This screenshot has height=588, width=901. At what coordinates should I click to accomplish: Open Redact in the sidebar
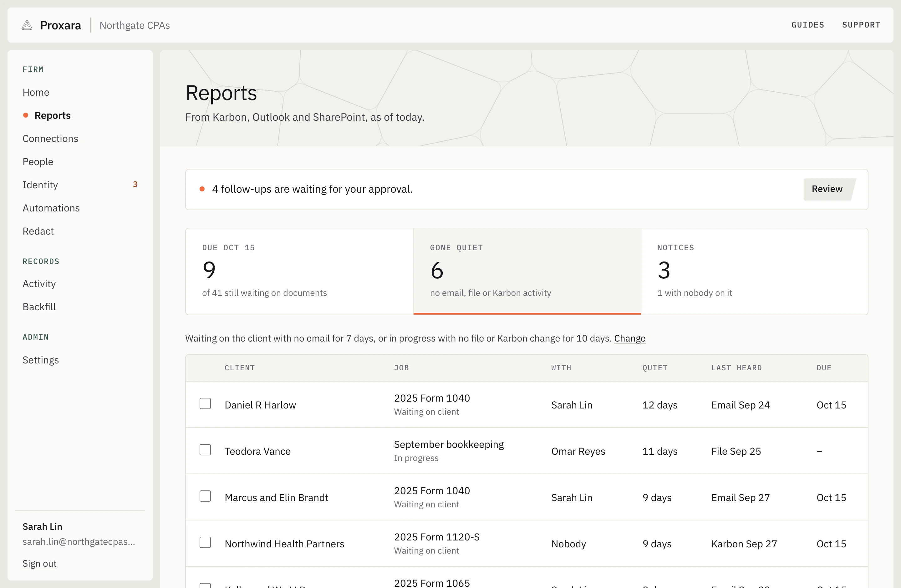pos(38,231)
